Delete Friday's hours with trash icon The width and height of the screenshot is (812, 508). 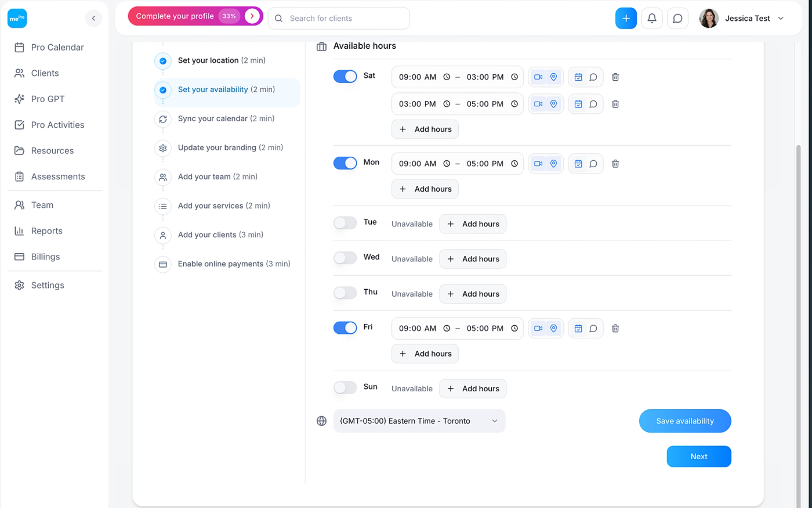point(615,328)
